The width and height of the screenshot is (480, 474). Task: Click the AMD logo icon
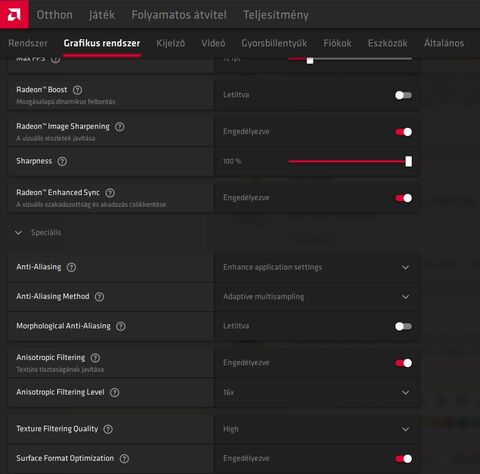pos(14,14)
